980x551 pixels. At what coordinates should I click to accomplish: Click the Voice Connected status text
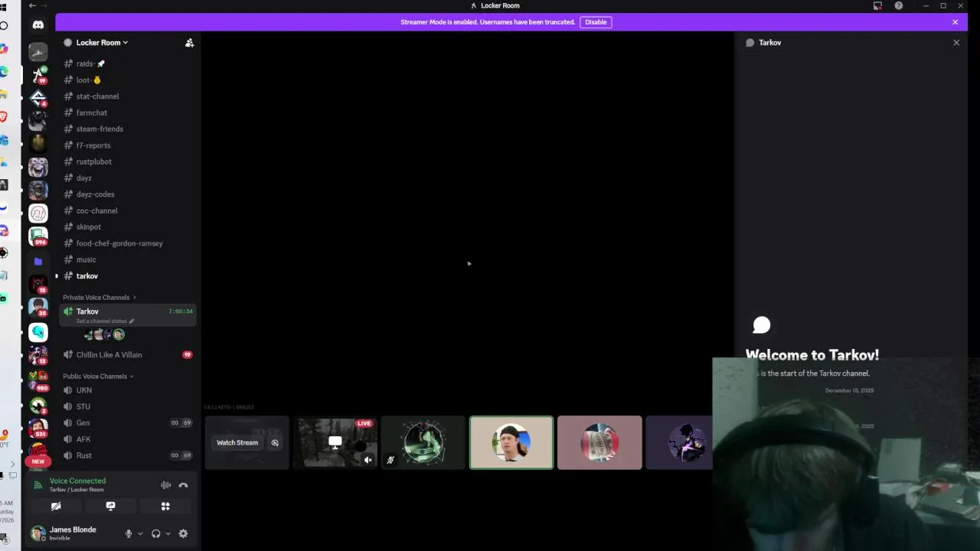pyautogui.click(x=77, y=481)
